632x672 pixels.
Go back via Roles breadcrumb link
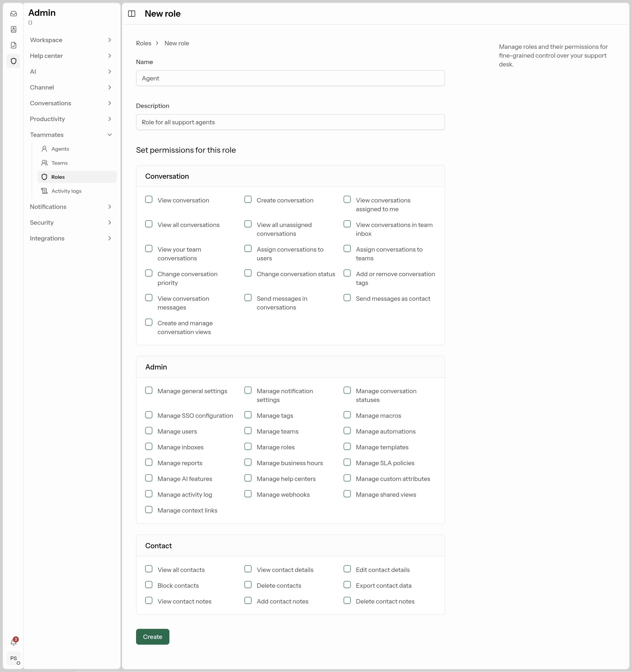tap(144, 43)
